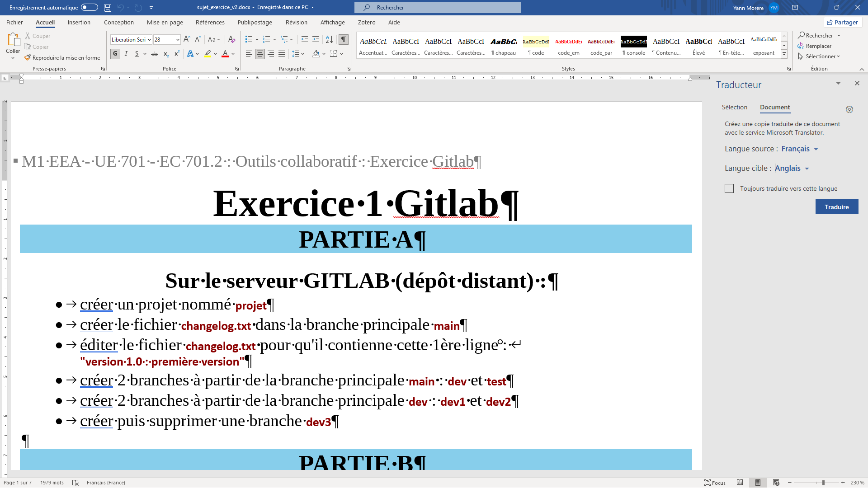Decrease font size with the shrink icon
868x488 pixels.
pyautogui.click(x=198, y=40)
